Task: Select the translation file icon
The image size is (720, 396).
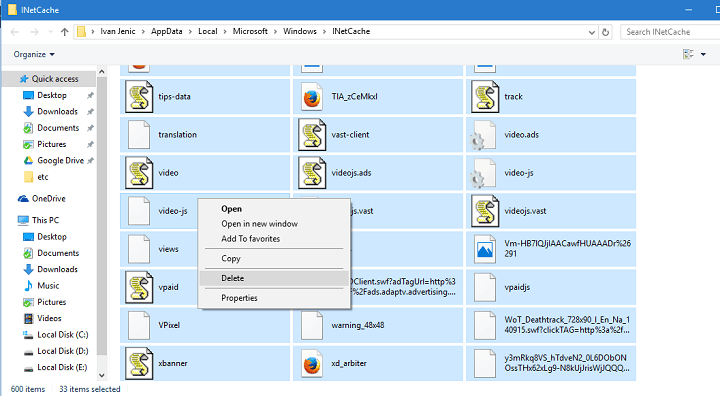Action: (x=139, y=135)
